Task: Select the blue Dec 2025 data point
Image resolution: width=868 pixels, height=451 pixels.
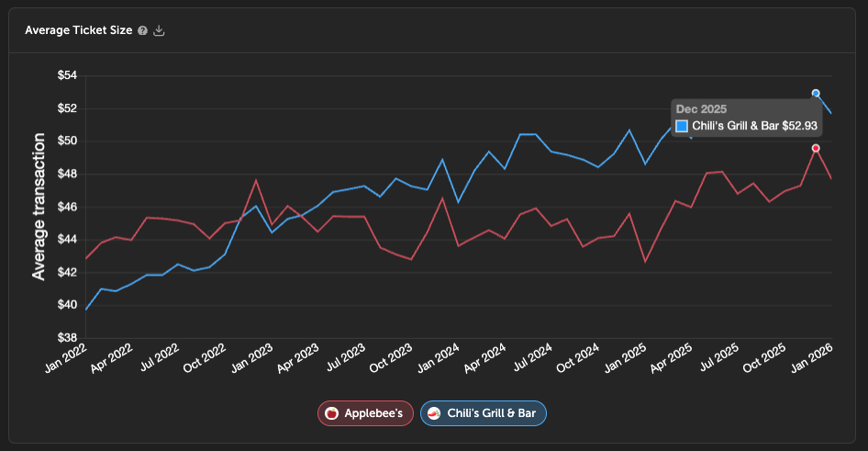Action: 816,93
